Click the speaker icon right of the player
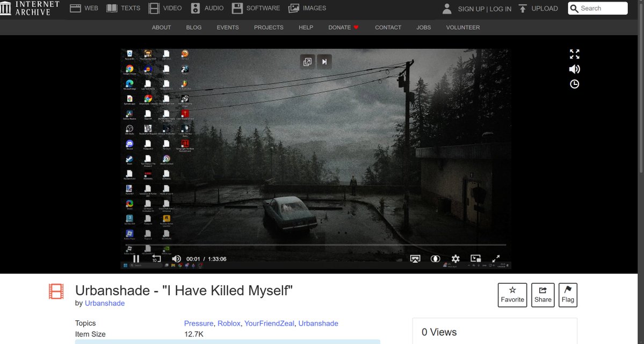The width and height of the screenshot is (644, 344). [575, 69]
